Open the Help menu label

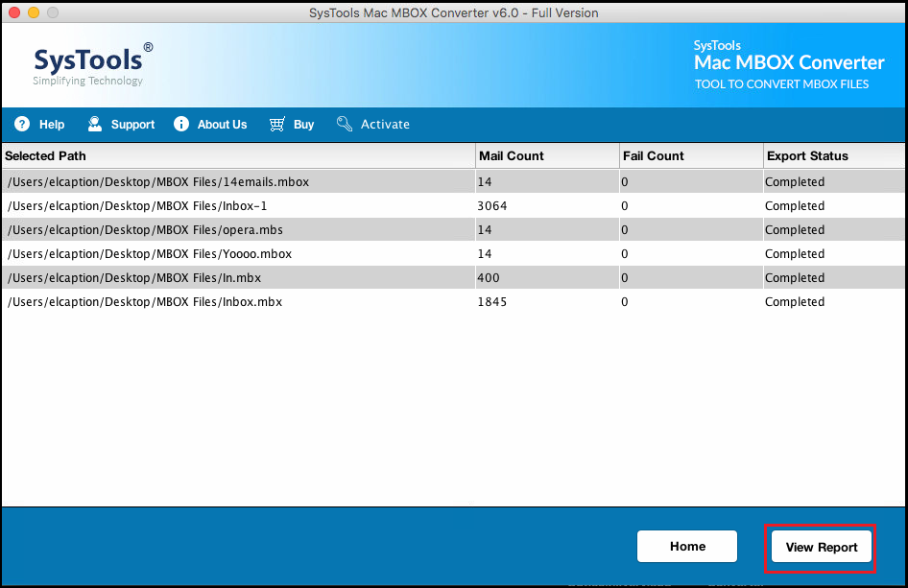pos(52,125)
